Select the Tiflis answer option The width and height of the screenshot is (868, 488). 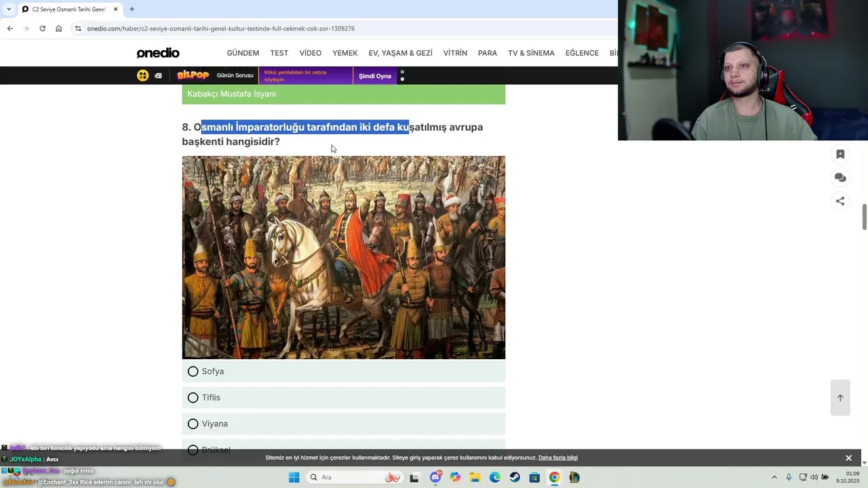point(343,398)
